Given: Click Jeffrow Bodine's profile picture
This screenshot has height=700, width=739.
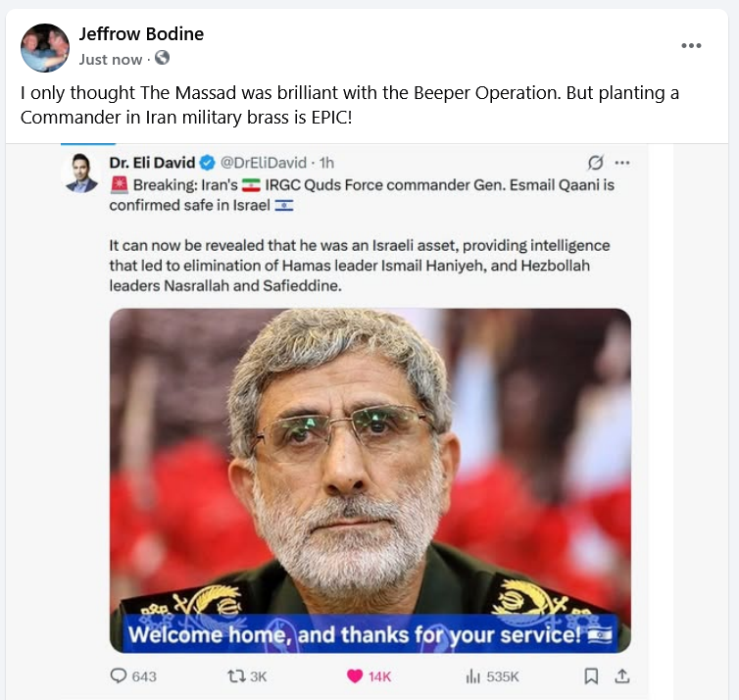Looking at the screenshot, I should pyautogui.click(x=45, y=48).
